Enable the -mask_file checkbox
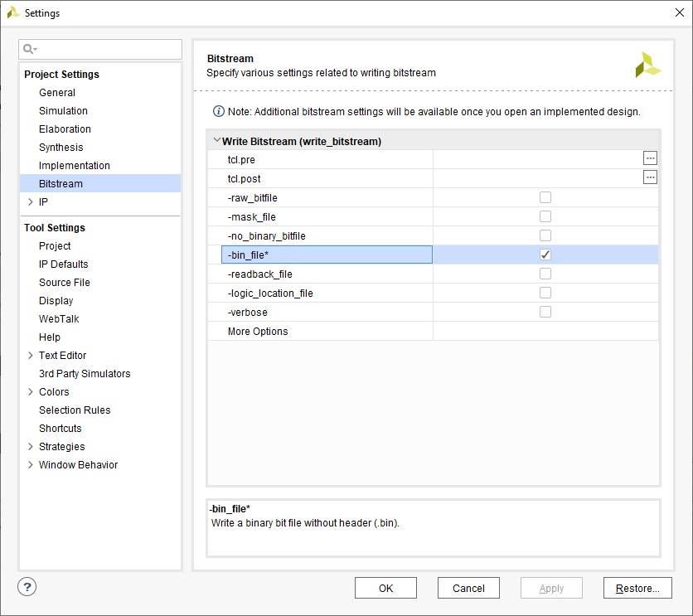 click(545, 216)
